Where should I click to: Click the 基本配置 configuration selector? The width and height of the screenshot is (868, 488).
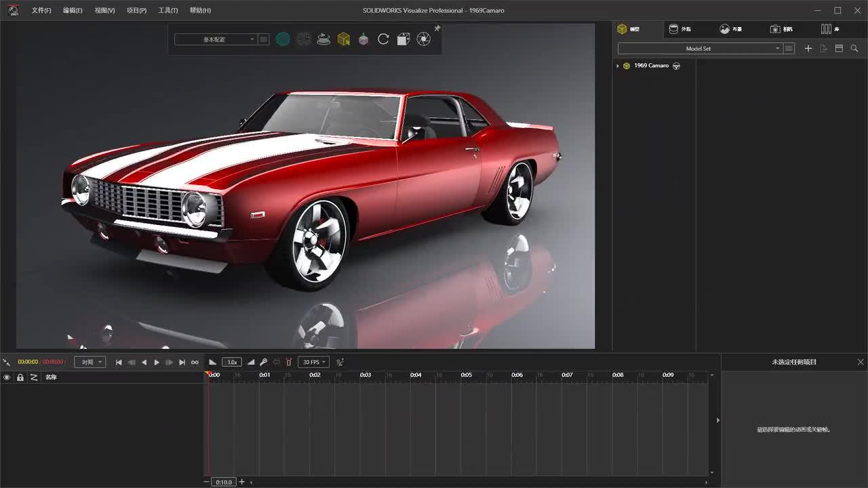[214, 39]
